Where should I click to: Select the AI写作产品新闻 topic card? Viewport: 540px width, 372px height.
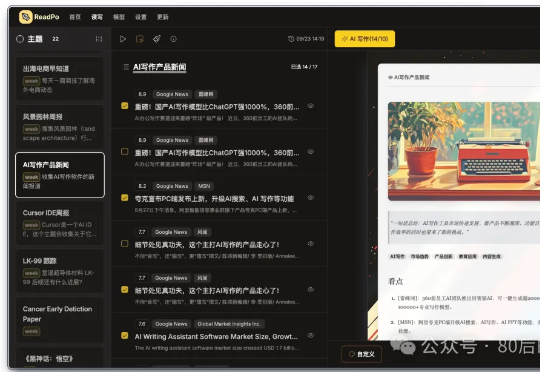click(x=60, y=175)
